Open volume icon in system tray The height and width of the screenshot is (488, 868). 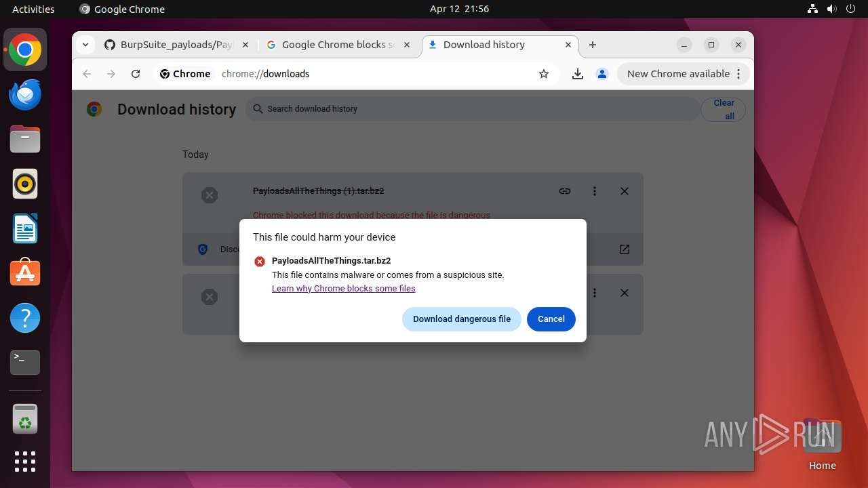coord(831,9)
